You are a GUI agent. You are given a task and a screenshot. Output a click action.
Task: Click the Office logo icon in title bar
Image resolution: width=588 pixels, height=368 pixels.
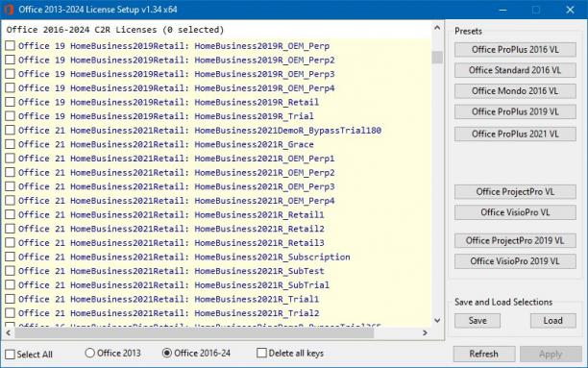tap(9, 10)
